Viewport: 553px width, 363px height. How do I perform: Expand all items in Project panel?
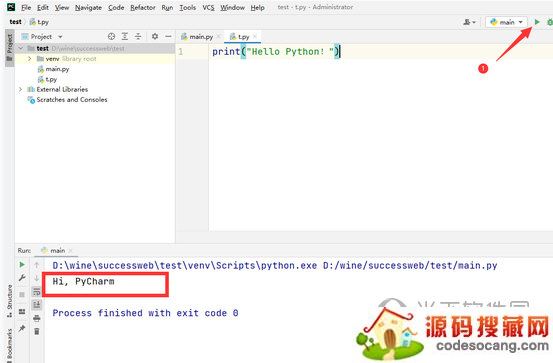coord(125,36)
